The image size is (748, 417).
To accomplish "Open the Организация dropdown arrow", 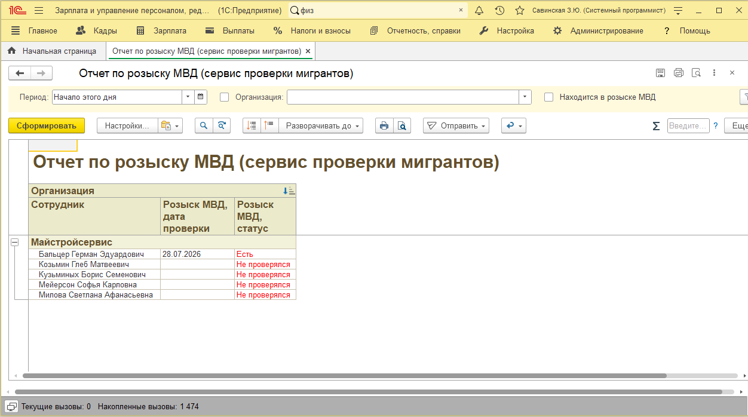I will click(x=525, y=97).
